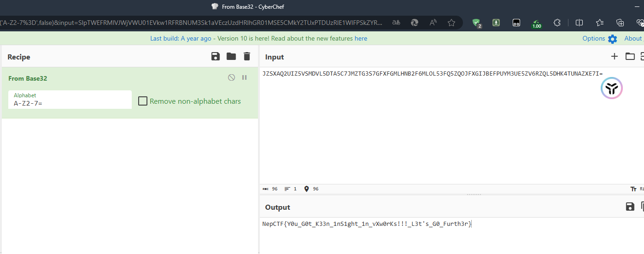Toggle split screen view
This screenshot has width=644, height=254.
580,22
